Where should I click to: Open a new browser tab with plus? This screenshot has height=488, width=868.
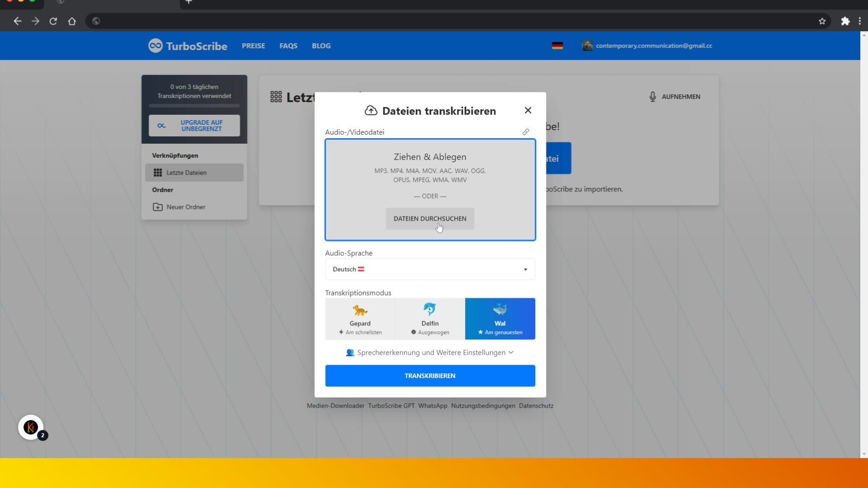click(189, 2)
